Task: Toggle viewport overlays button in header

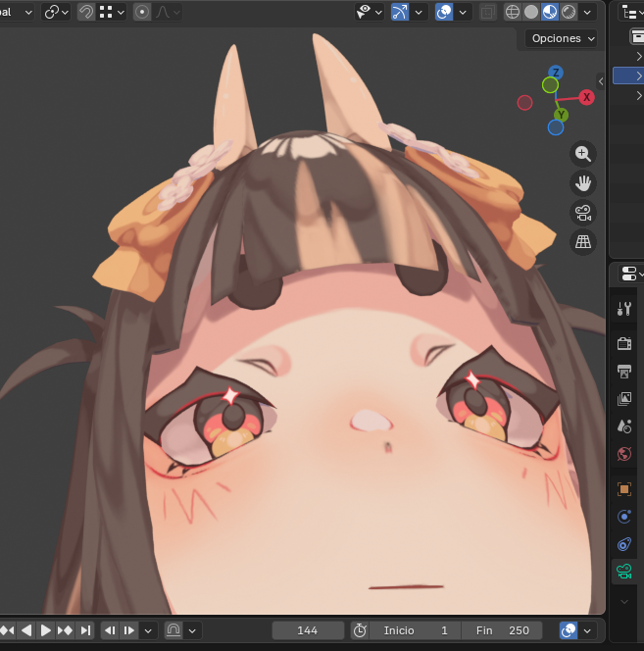Action: click(x=444, y=13)
